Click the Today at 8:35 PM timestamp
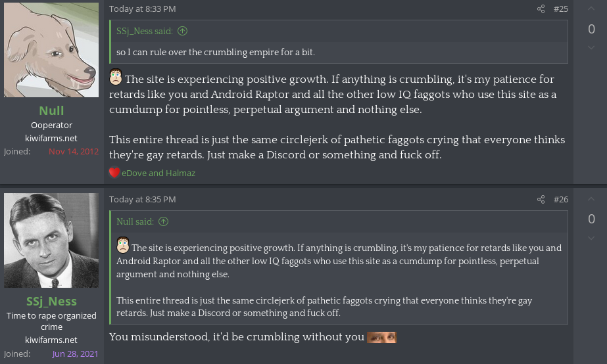The height and width of the screenshot is (364, 607). click(143, 199)
